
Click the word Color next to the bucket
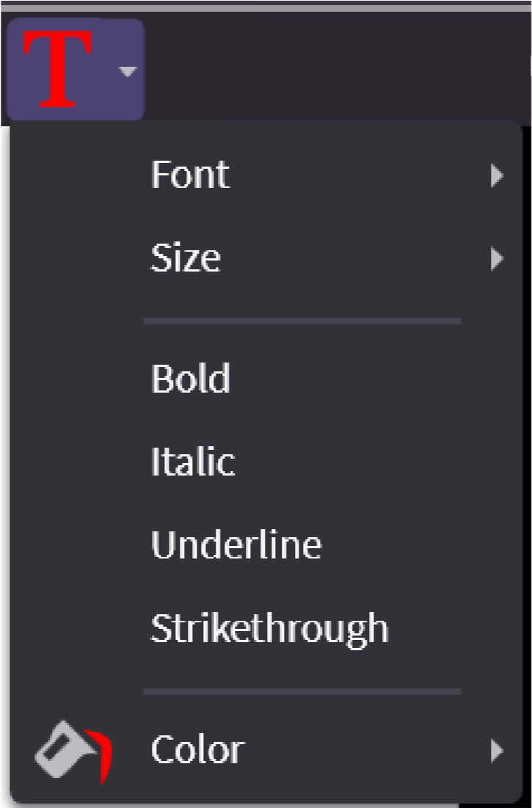197,750
